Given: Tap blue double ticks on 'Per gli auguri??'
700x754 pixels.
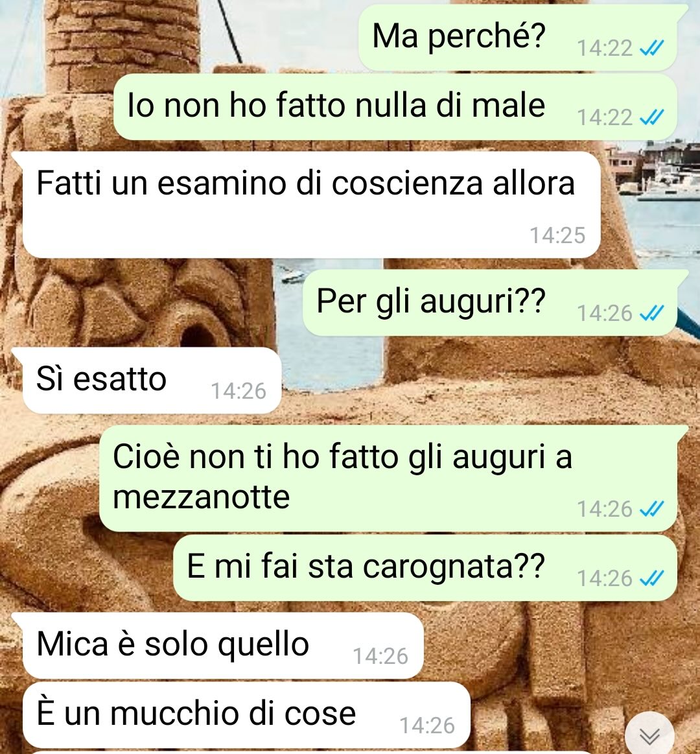Looking at the screenshot, I should [652, 314].
